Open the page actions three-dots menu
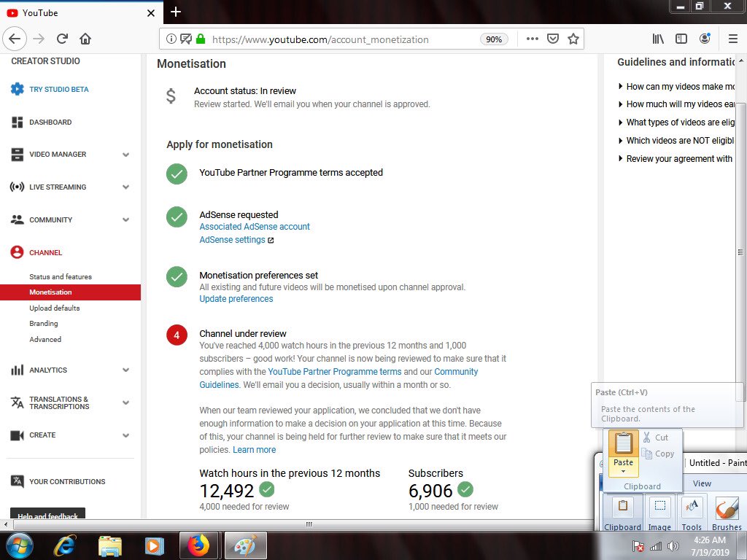The height and width of the screenshot is (560, 747). 532,39
